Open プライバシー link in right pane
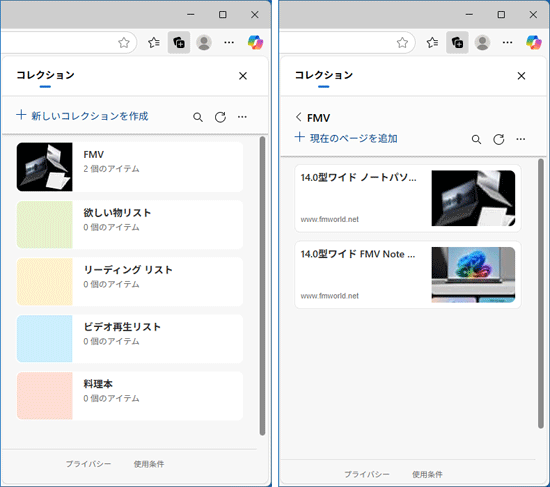Image resolution: width=550 pixels, height=487 pixels. (367, 474)
